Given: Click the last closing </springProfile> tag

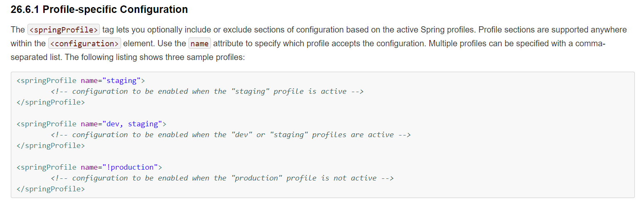Looking at the screenshot, I should [x=50, y=189].
